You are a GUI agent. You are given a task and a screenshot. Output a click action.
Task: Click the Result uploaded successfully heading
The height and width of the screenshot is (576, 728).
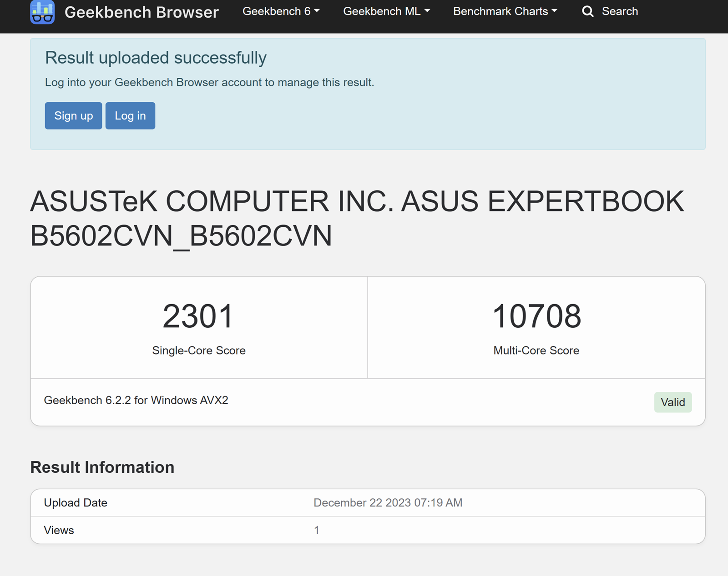point(156,58)
